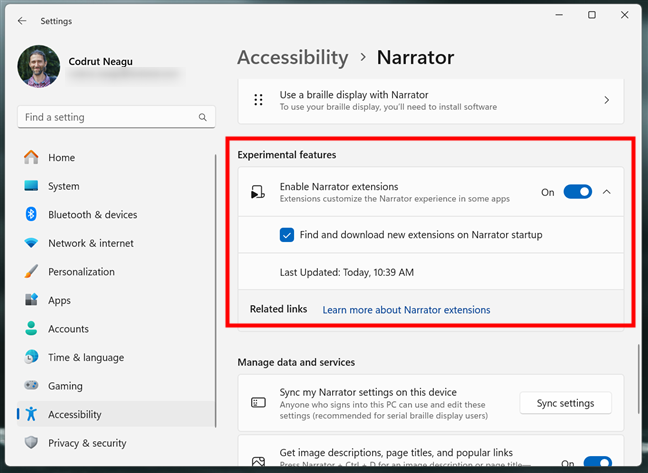Open Privacy & security settings
The height and width of the screenshot is (473, 648).
click(x=116, y=443)
